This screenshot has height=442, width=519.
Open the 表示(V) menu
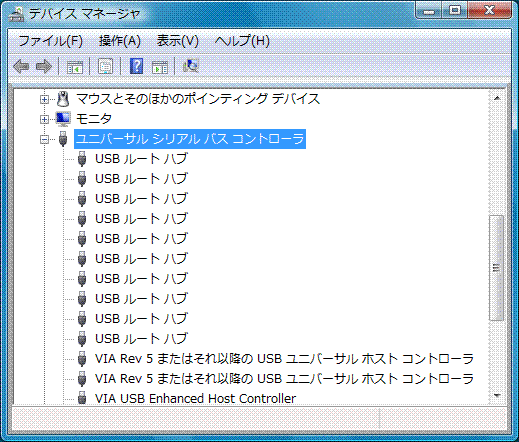pos(177,41)
